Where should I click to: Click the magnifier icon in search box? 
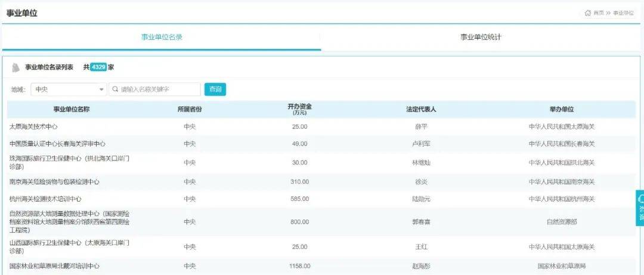point(115,89)
